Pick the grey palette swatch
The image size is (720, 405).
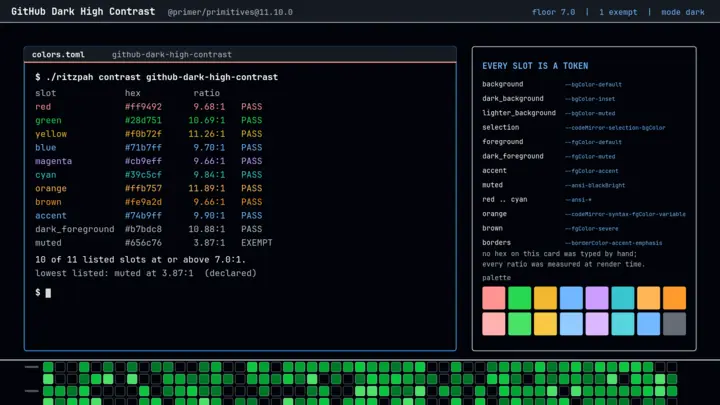pyautogui.click(x=674, y=324)
